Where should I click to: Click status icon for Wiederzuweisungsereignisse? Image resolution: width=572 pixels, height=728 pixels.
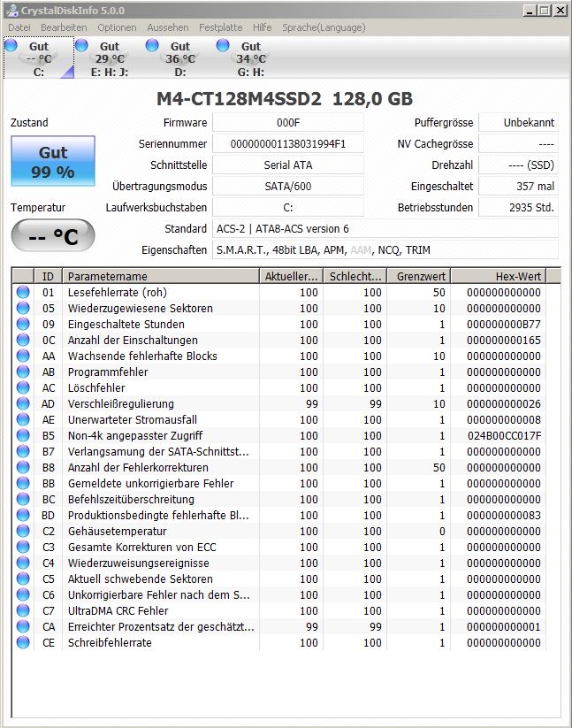[x=23, y=563]
